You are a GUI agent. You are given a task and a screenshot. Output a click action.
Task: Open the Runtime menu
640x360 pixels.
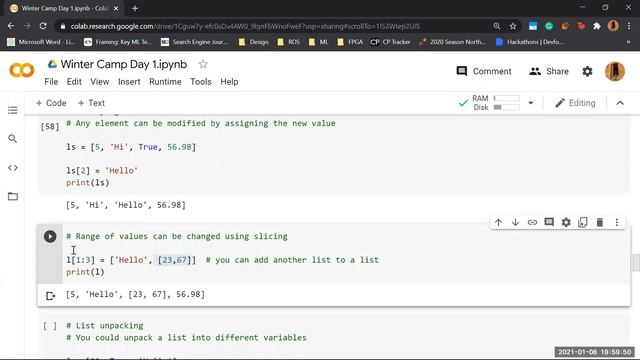click(165, 82)
